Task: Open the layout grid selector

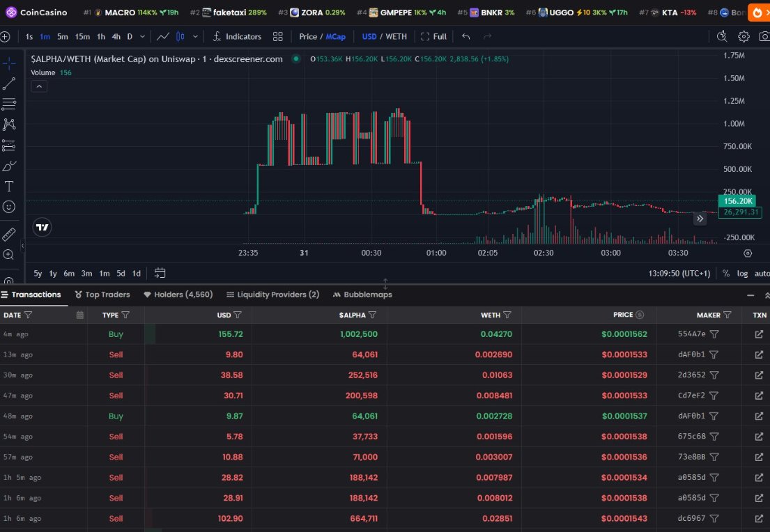Action: pyautogui.click(x=278, y=36)
